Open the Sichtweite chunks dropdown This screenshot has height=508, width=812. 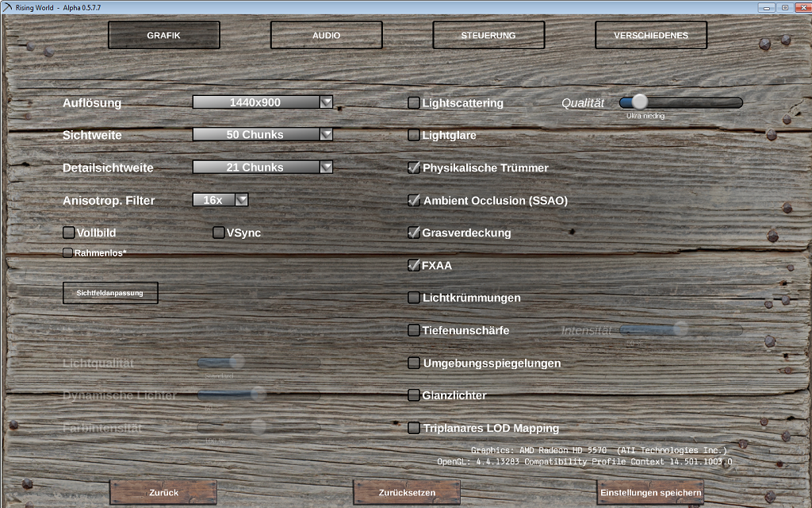click(326, 135)
